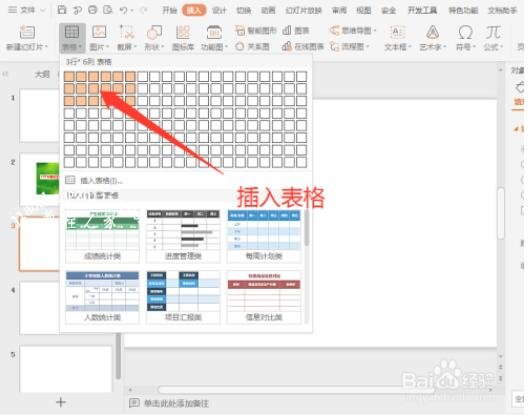
Task: Select the 插入 (Insert) tab
Action: pyautogui.click(x=194, y=10)
